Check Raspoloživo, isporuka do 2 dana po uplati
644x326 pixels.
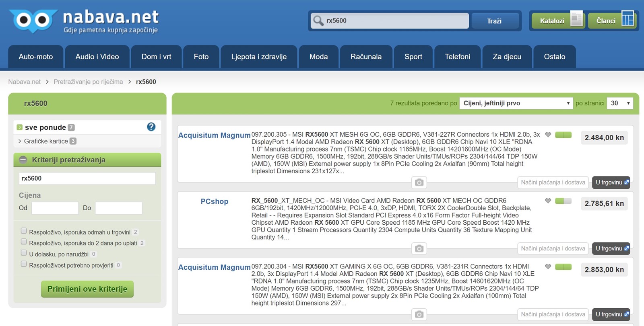pyautogui.click(x=24, y=242)
